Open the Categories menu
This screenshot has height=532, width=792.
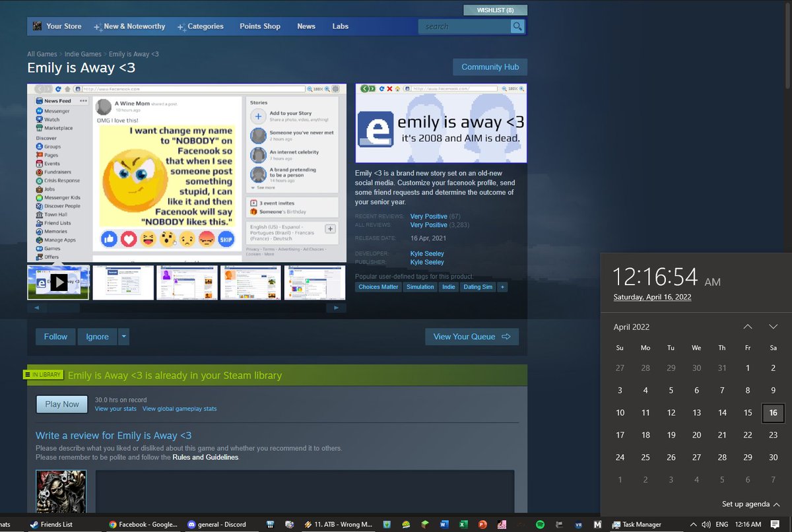pos(201,26)
